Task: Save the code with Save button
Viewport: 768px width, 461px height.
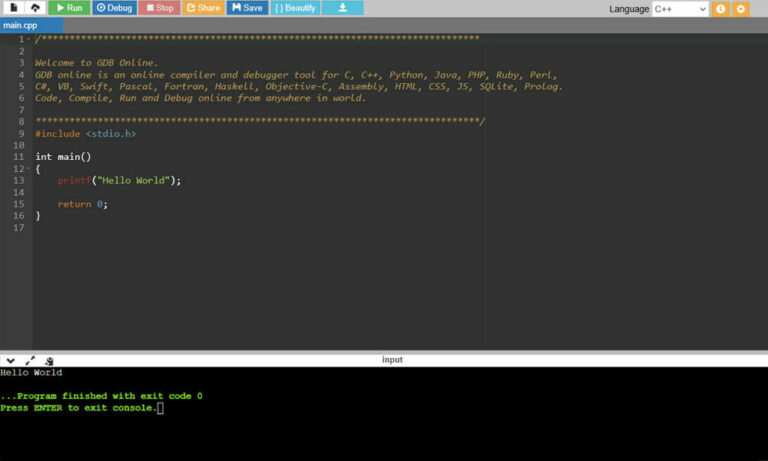Action: [x=247, y=8]
